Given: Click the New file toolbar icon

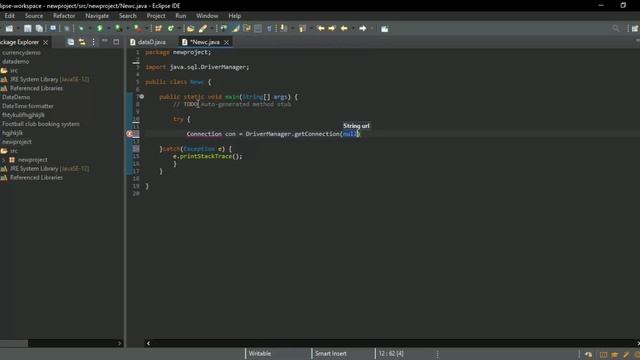Looking at the screenshot, I should coord(9,28).
